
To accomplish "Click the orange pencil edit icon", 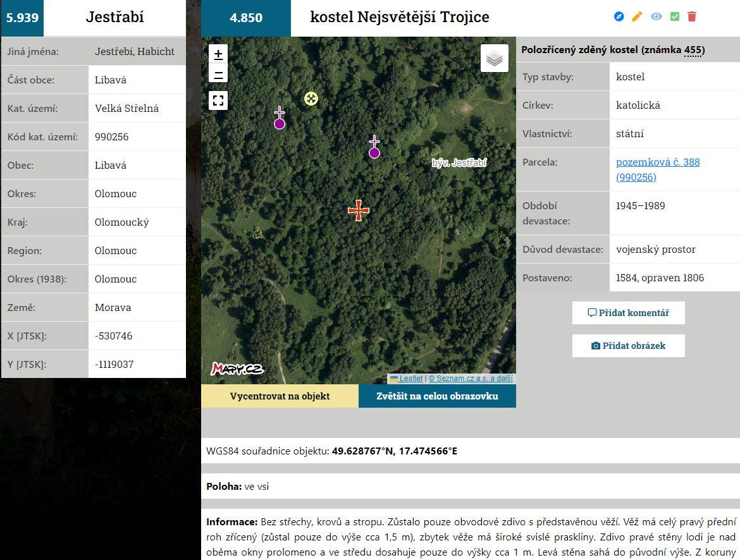I will coord(637,16).
